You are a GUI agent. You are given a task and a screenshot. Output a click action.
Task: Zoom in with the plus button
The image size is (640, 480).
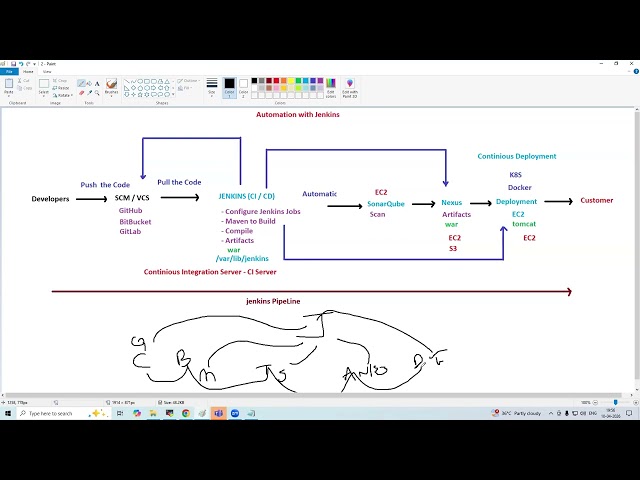point(636,402)
